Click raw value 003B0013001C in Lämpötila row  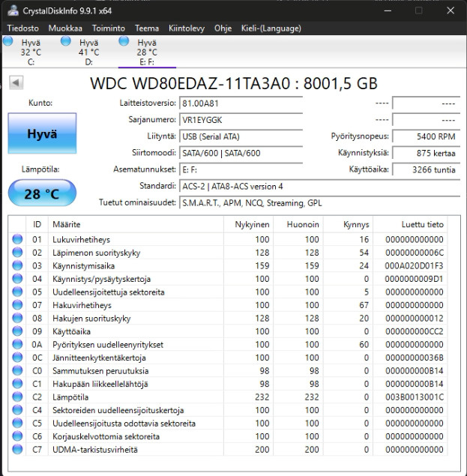click(x=414, y=397)
